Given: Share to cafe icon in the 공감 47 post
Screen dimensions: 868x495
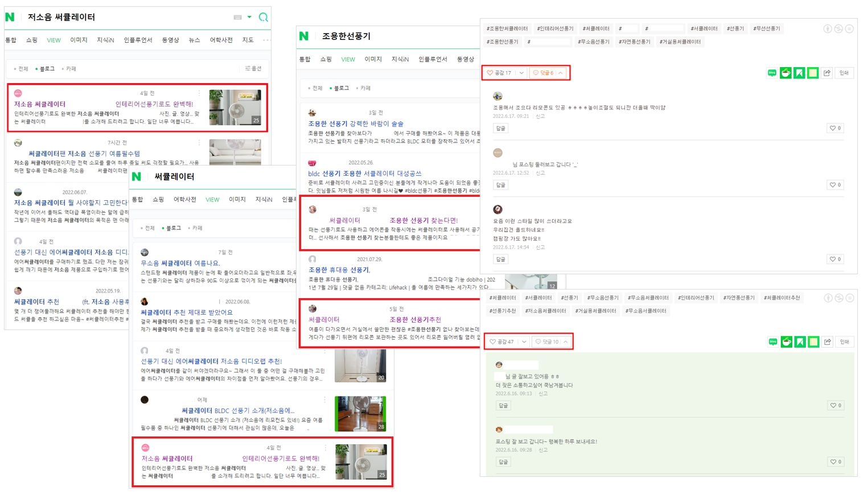Looking at the screenshot, I should (787, 342).
